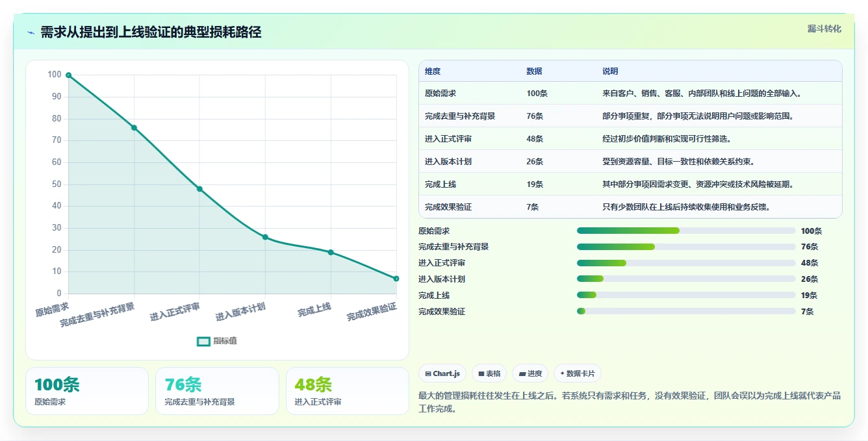The width and height of the screenshot is (868, 441).
Task: Click the chart data point at 26
Action: (265, 237)
